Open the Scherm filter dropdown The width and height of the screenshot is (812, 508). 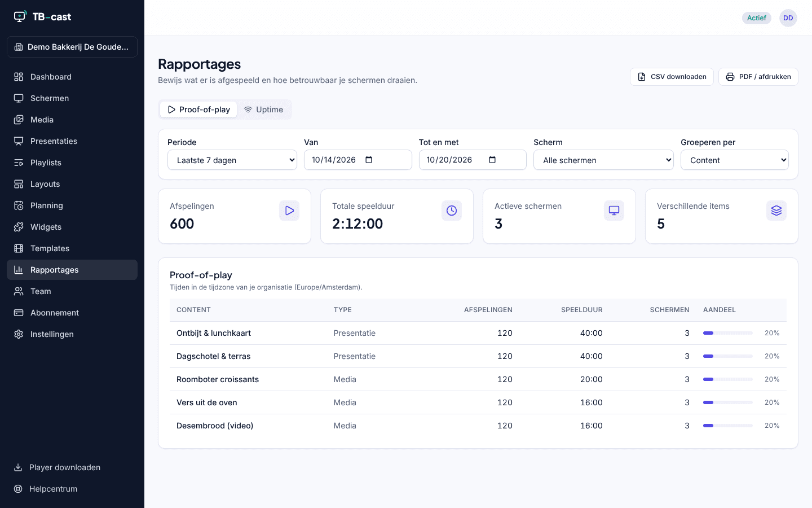point(603,160)
